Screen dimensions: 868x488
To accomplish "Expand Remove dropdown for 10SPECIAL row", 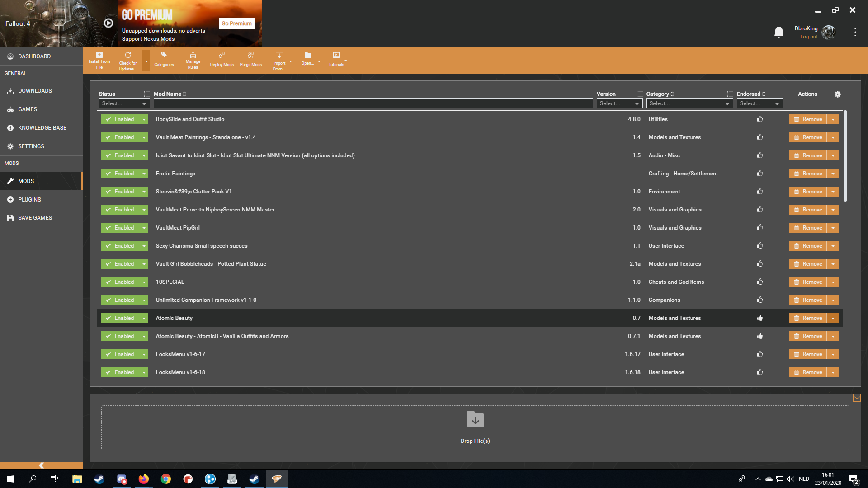I will [x=833, y=282].
